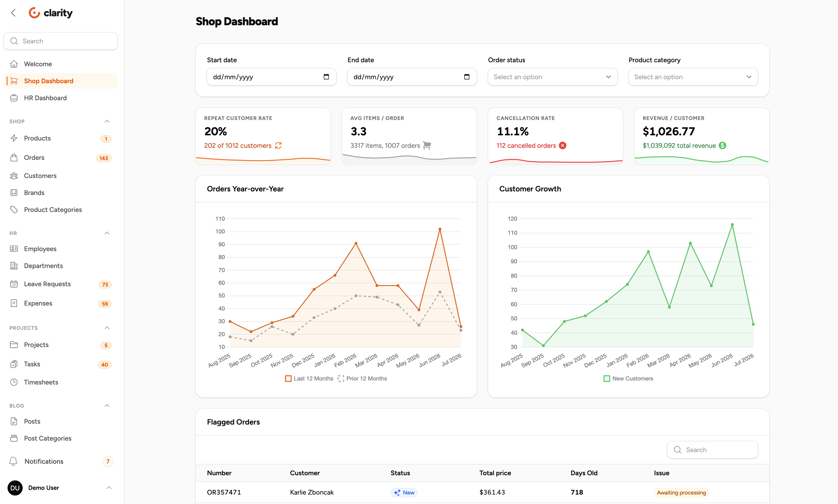Collapse the PROJECTS section

pyautogui.click(x=107, y=328)
